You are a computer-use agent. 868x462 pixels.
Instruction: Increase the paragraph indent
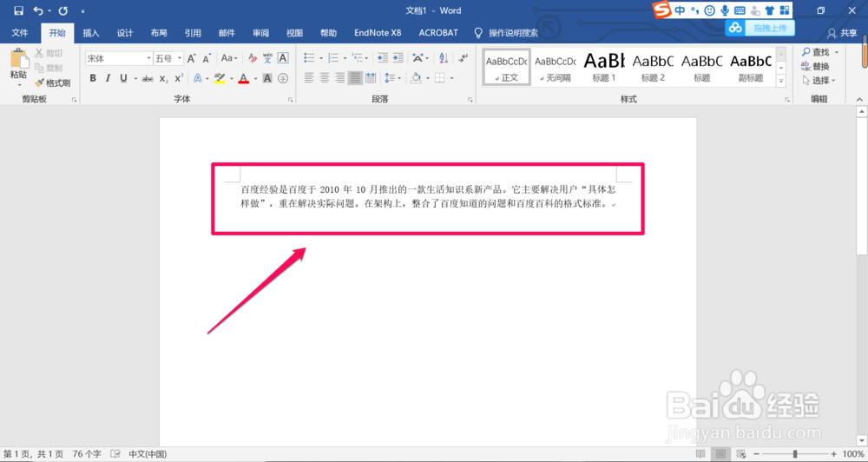398,58
